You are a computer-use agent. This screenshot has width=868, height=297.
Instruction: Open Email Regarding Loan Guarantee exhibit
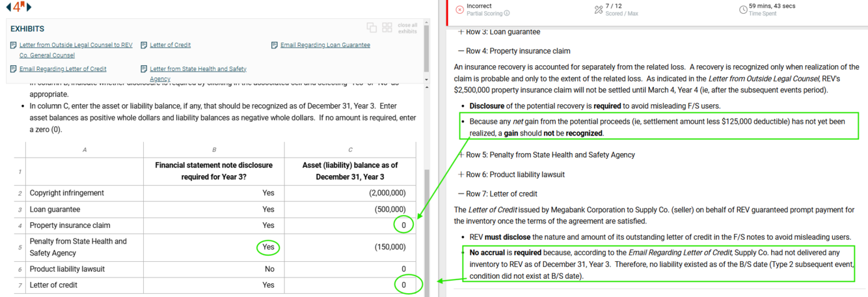(325, 45)
